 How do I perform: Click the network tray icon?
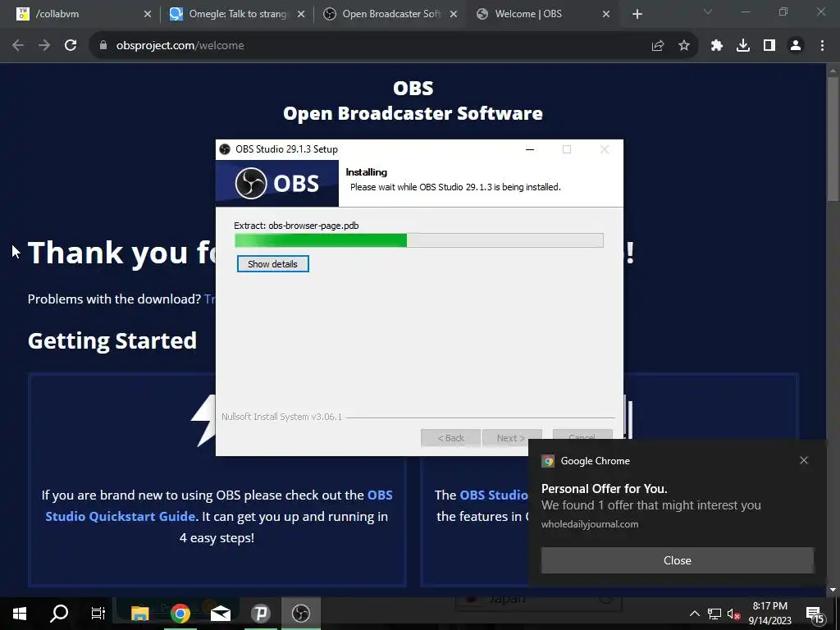coord(714,614)
